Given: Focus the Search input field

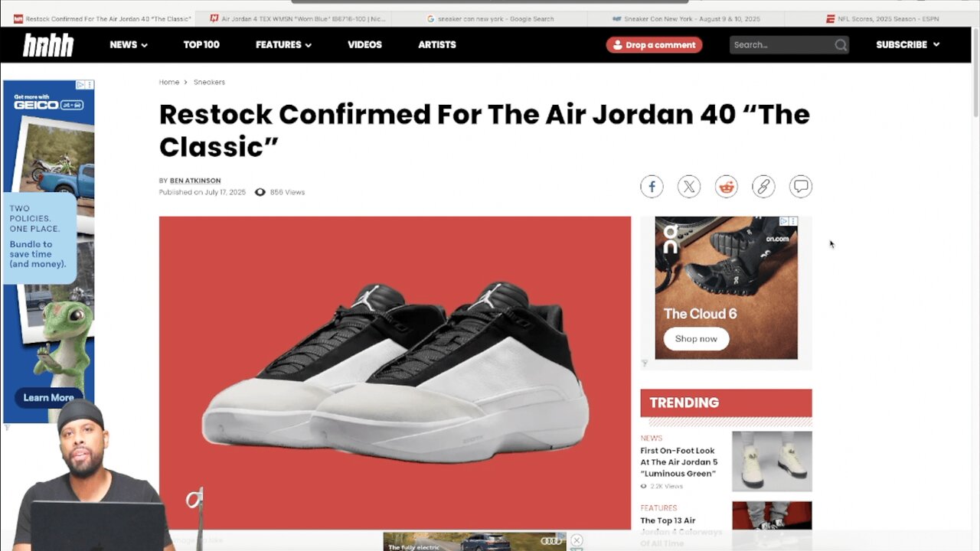Looking at the screenshot, I should pos(781,45).
